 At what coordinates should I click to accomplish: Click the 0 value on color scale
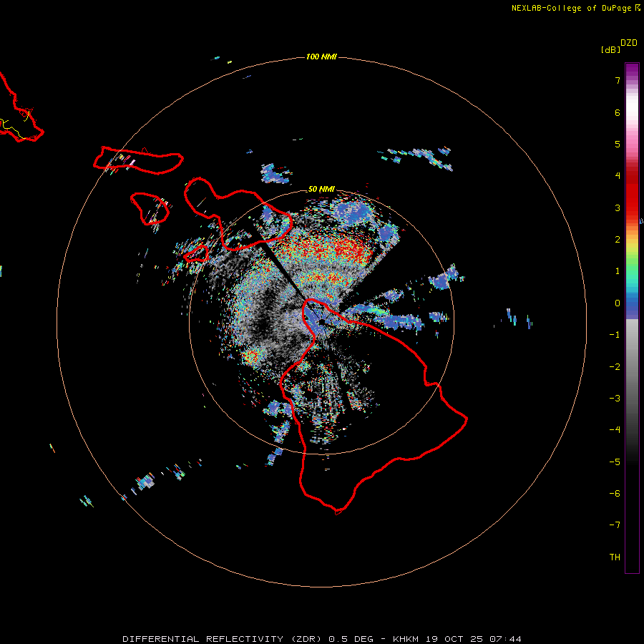point(618,303)
